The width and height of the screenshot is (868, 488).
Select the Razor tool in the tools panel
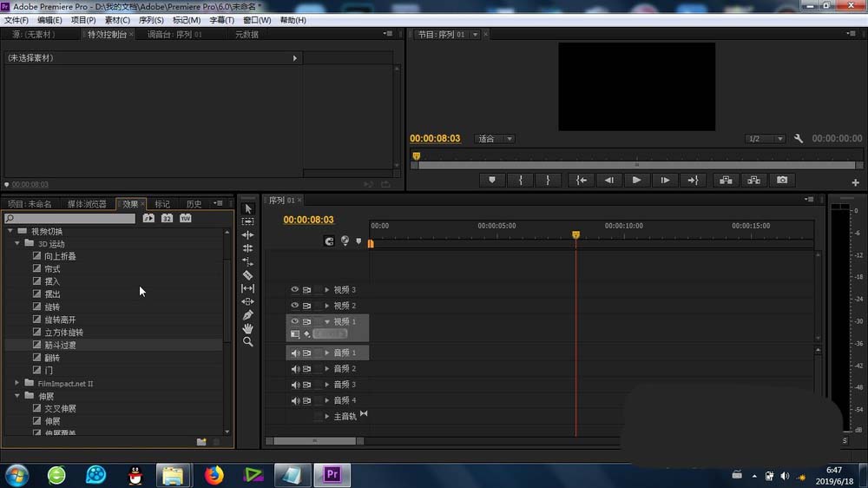(x=247, y=275)
